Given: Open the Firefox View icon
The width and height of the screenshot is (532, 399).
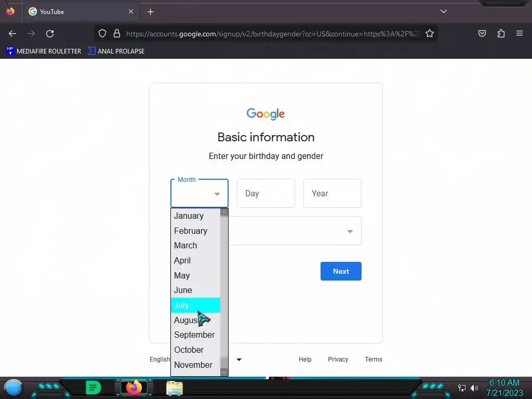Looking at the screenshot, I should 10,11.
